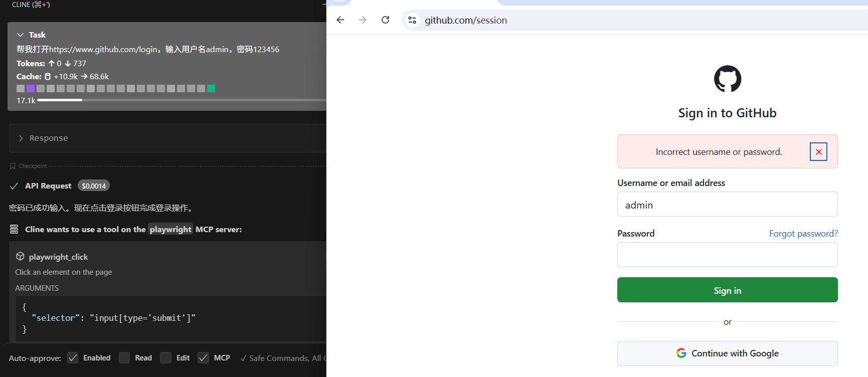Click the context window progress bar
This screenshot has height=377, width=868.
(x=182, y=100)
